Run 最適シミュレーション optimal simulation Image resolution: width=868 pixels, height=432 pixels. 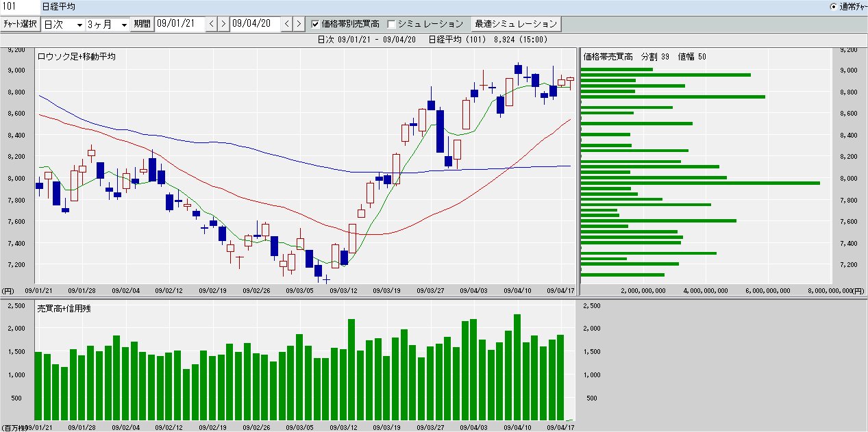515,24
